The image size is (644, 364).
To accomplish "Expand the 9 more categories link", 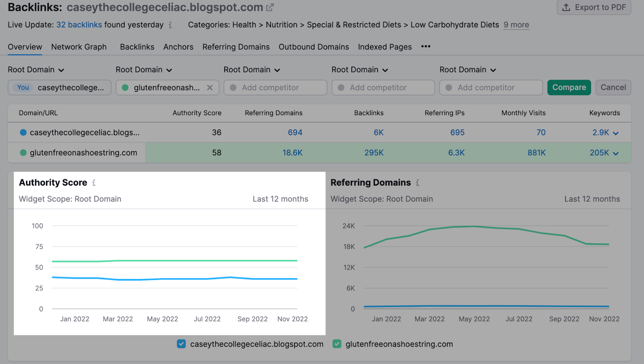I will point(516,25).
